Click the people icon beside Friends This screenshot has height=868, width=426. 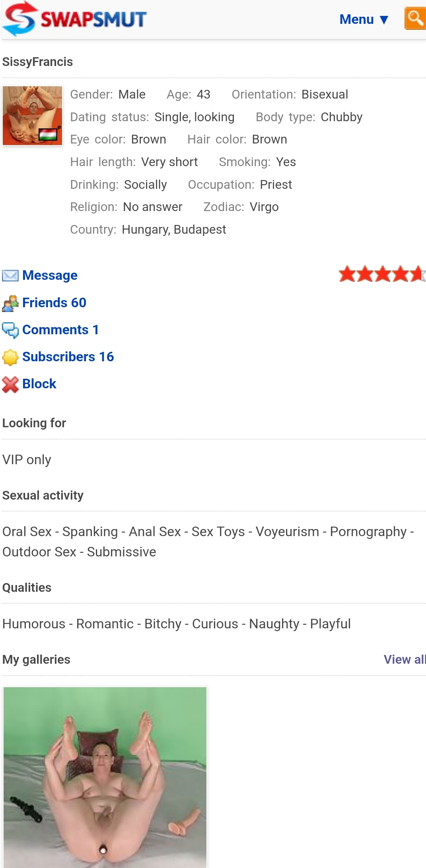pos(10,303)
